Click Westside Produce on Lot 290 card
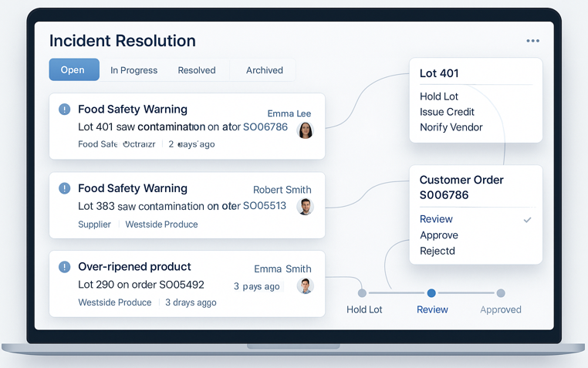 click(x=115, y=302)
